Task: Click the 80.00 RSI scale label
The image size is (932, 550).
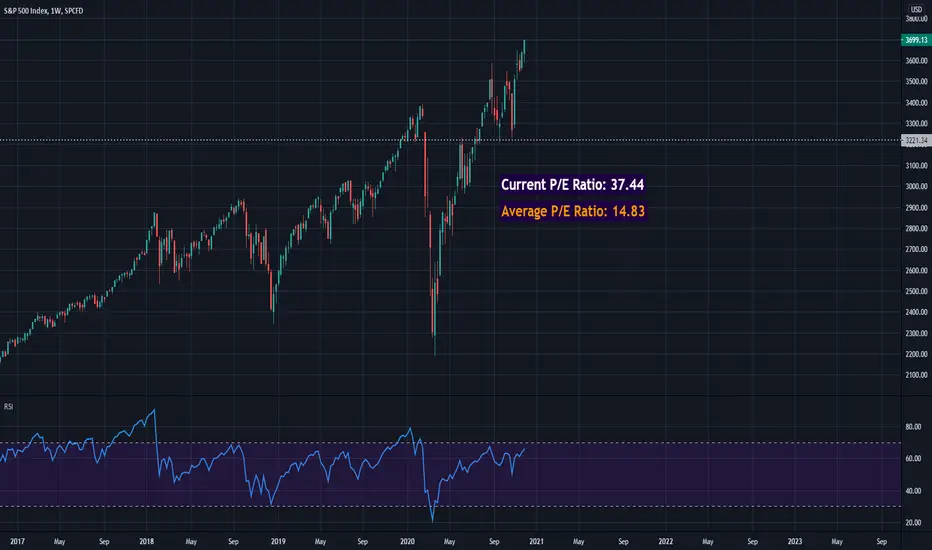Action: pyautogui.click(x=913, y=427)
